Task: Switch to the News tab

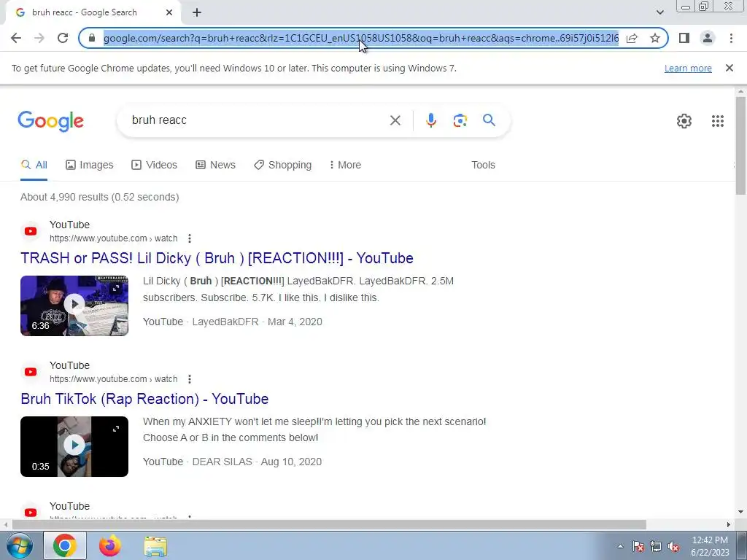Action: [215, 165]
